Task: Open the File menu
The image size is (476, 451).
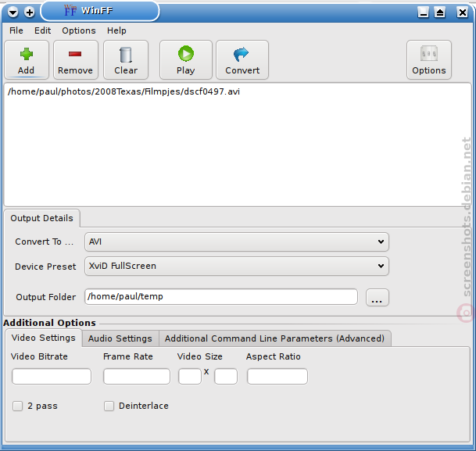Action: (16, 30)
